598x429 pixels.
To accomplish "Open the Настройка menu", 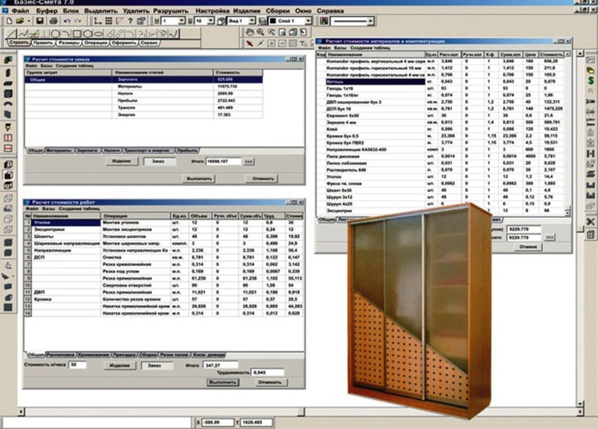I will [x=212, y=11].
